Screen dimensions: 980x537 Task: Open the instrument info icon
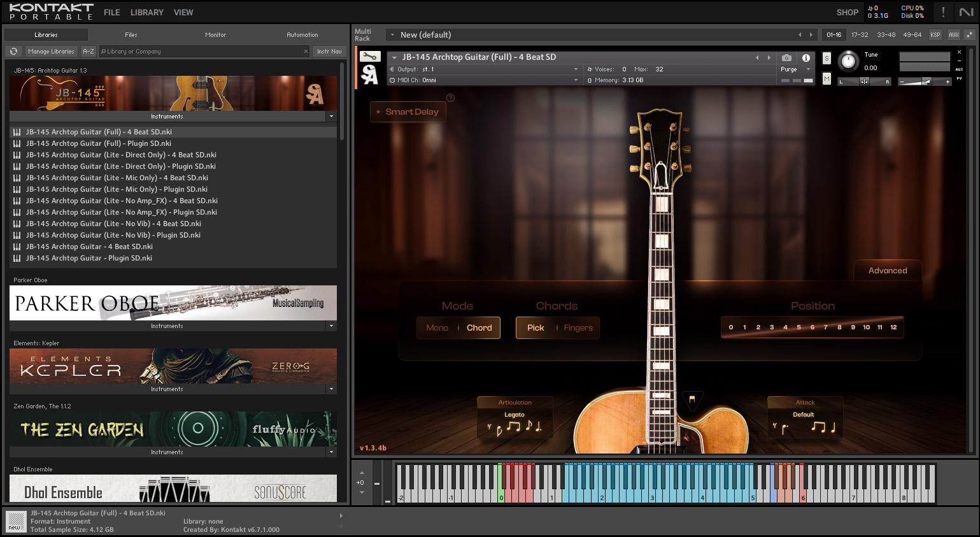pyautogui.click(x=806, y=57)
